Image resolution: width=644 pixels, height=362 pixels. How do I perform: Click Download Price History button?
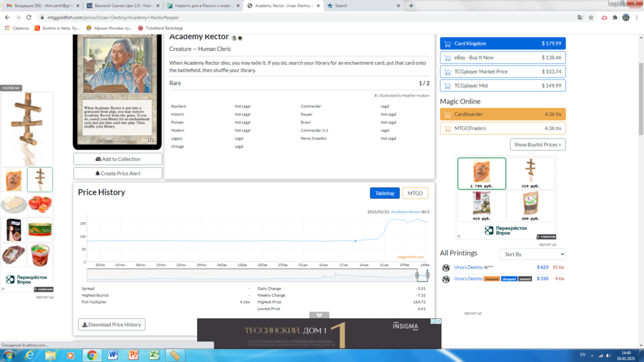(111, 325)
